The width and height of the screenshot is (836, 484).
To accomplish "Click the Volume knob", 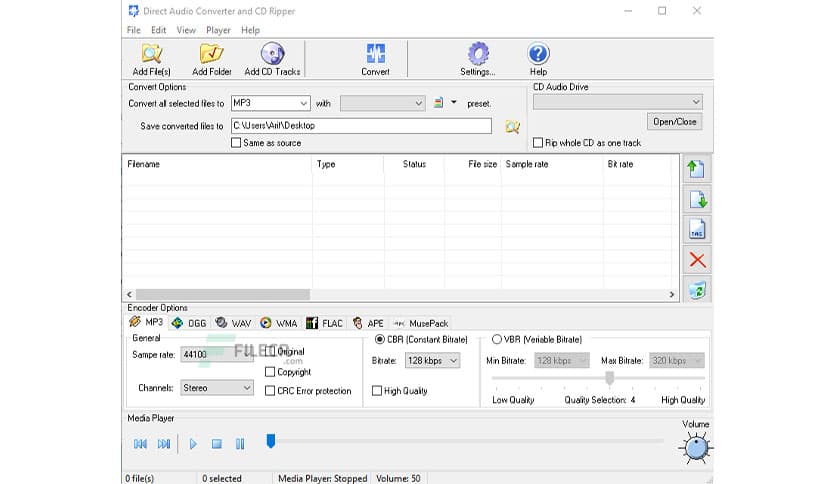I will 696,448.
